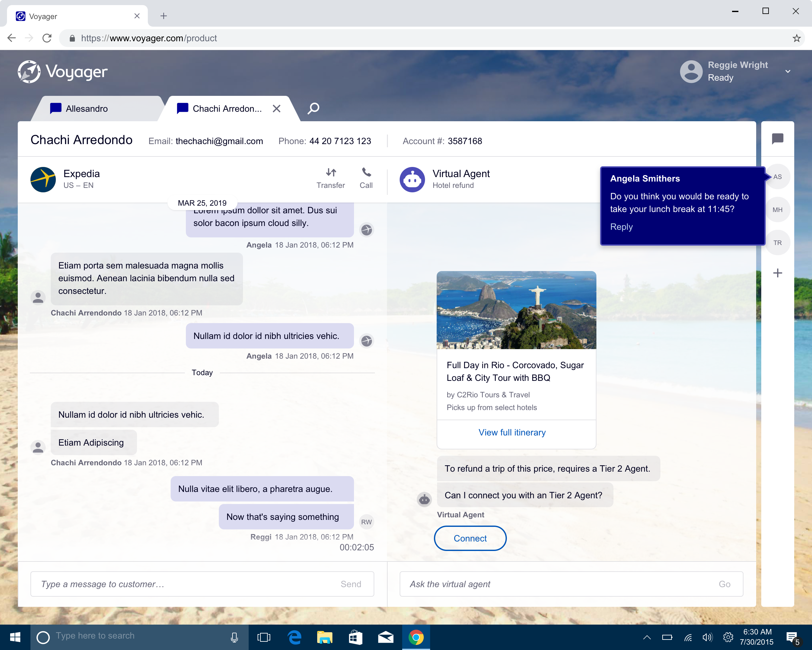Click 'Now that's saying something' message
Screen dimensions: 812x650
pyautogui.click(x=286, y=517)
